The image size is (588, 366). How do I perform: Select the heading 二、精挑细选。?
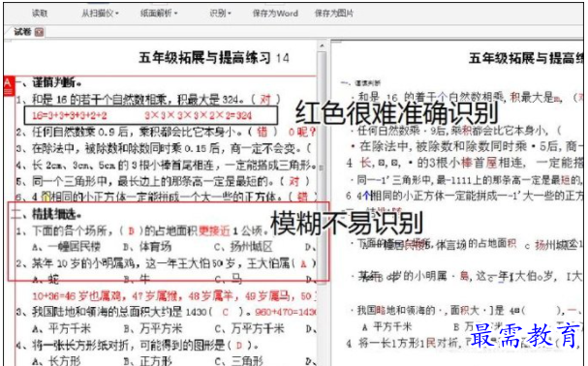pos(46,214)
